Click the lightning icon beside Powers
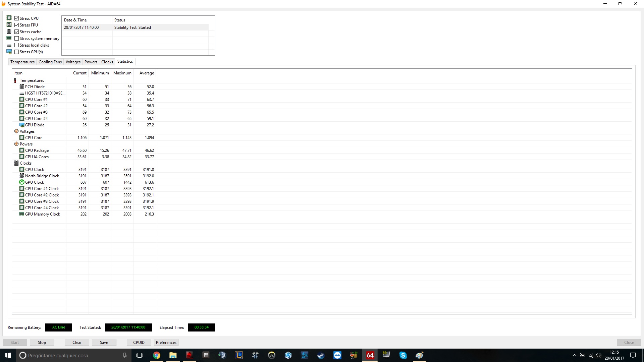The height and width of the screenshot is (362, 644). pyautogui.click(x=16, y=144)
